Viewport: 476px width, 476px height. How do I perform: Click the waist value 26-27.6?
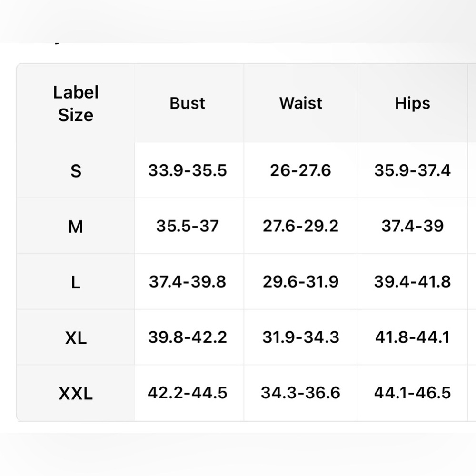(x=300, y=170)
